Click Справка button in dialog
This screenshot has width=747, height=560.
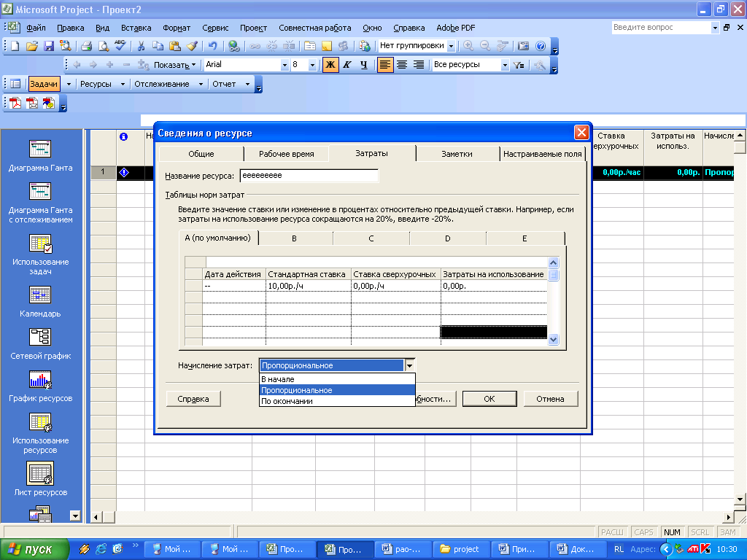click(193, 399)
